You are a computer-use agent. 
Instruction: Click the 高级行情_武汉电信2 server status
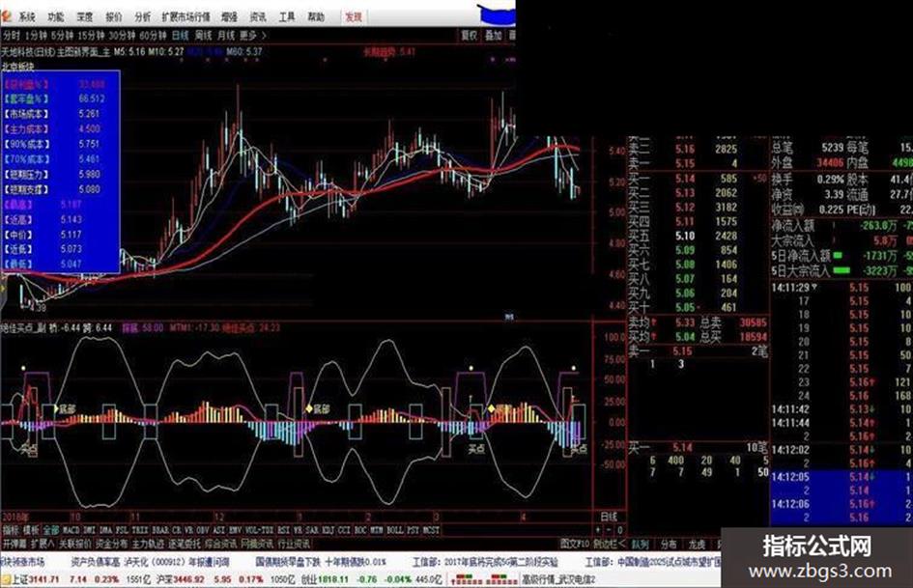[x=557, y=580]
